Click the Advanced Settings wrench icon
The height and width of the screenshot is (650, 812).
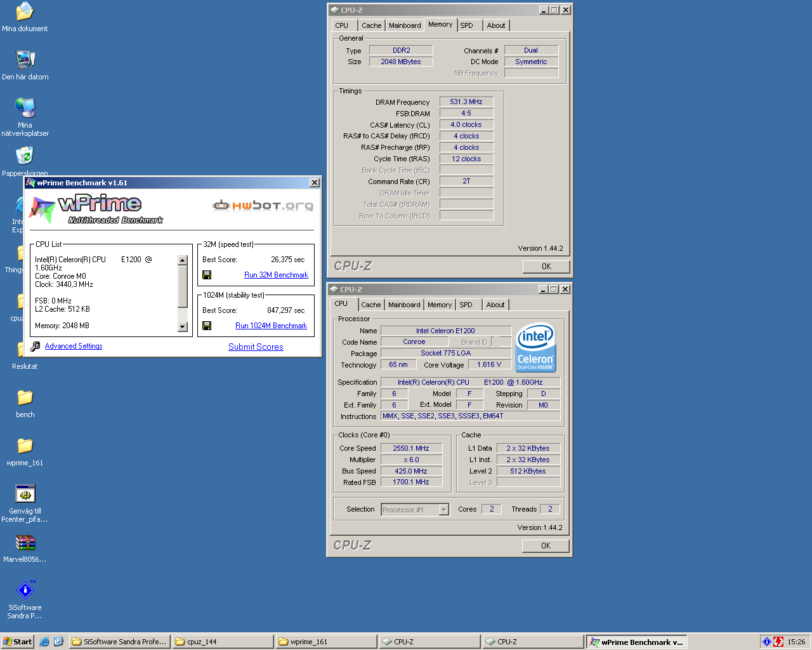pos(36,346)
